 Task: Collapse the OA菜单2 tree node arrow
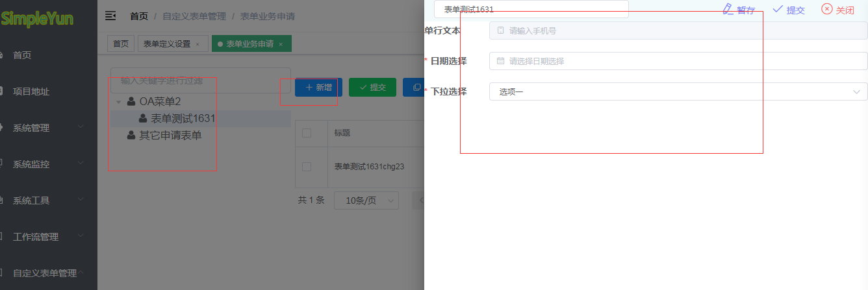(x=118, y=102)
